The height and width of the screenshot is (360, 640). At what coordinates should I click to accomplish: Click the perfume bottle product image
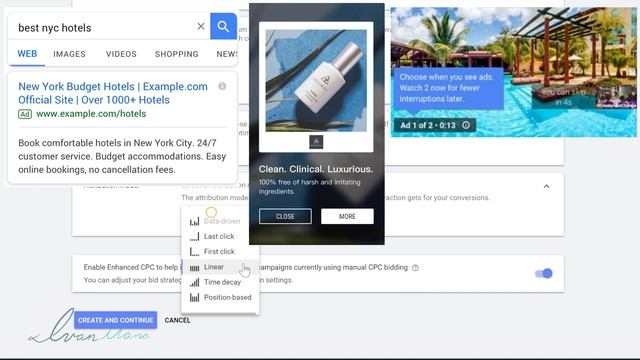[316, 80]
